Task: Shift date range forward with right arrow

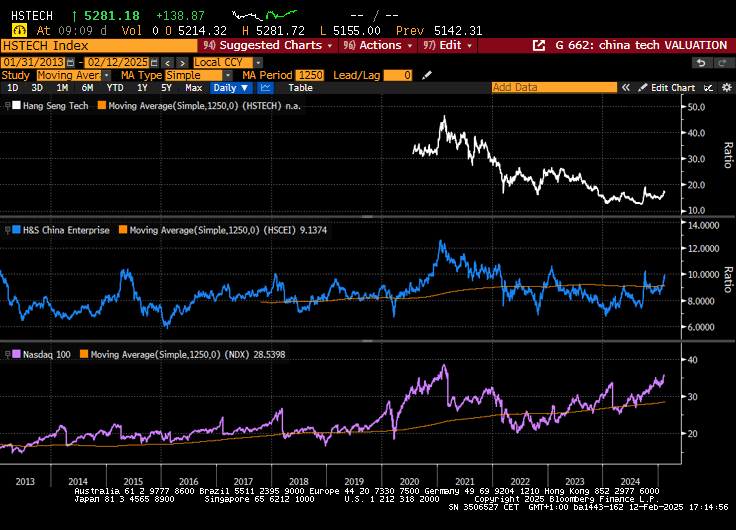Action: point(183,62)
